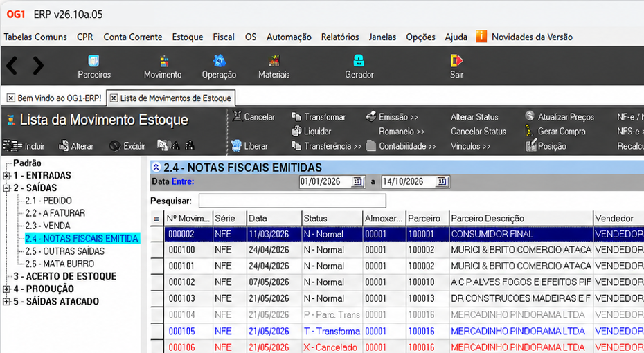Go back with the left arrow
This screenshot has width=644, height=353.
click(12, 65)
